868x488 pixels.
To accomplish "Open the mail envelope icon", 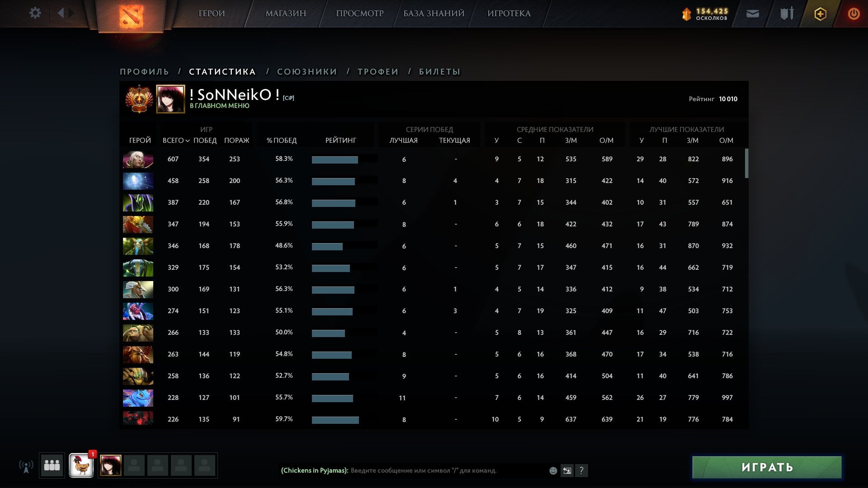I will [752, 14].
